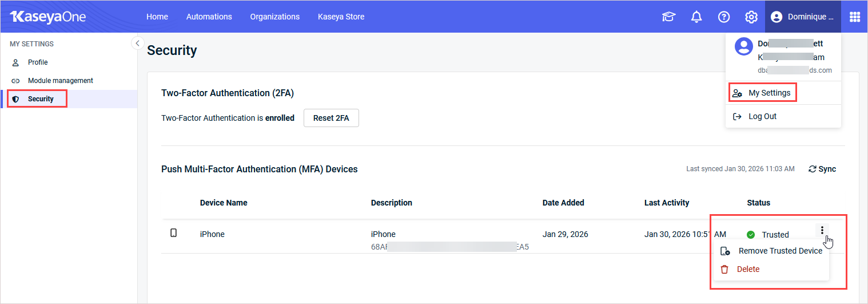Viewport: 868px width, 304px height.
Task: Open the graduation cap training icon
Action: tap(668, 17)
